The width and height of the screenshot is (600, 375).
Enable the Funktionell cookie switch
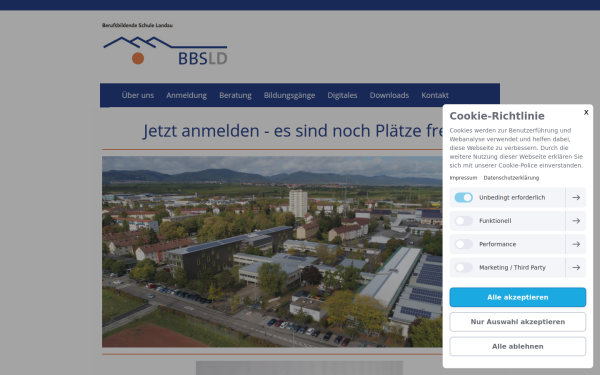463,221
